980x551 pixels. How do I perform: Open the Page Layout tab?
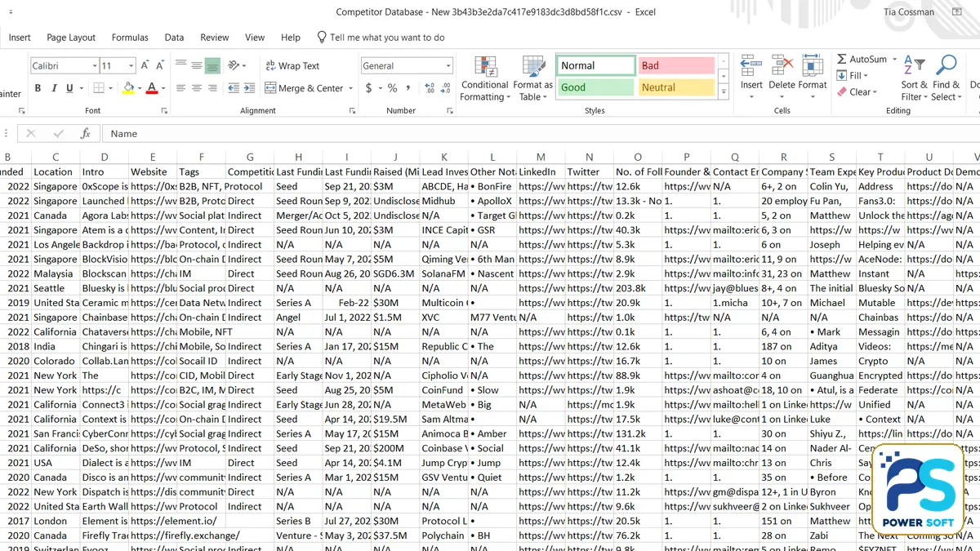[71, 38]
